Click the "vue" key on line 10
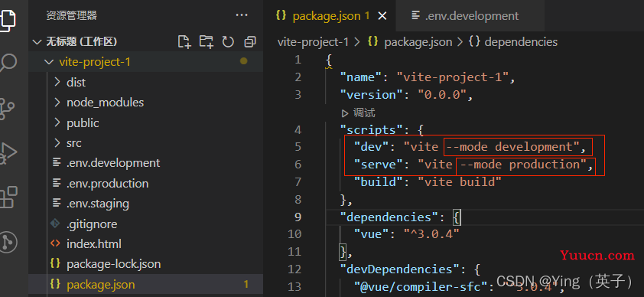The image size is (644, 297). [370, 233]
